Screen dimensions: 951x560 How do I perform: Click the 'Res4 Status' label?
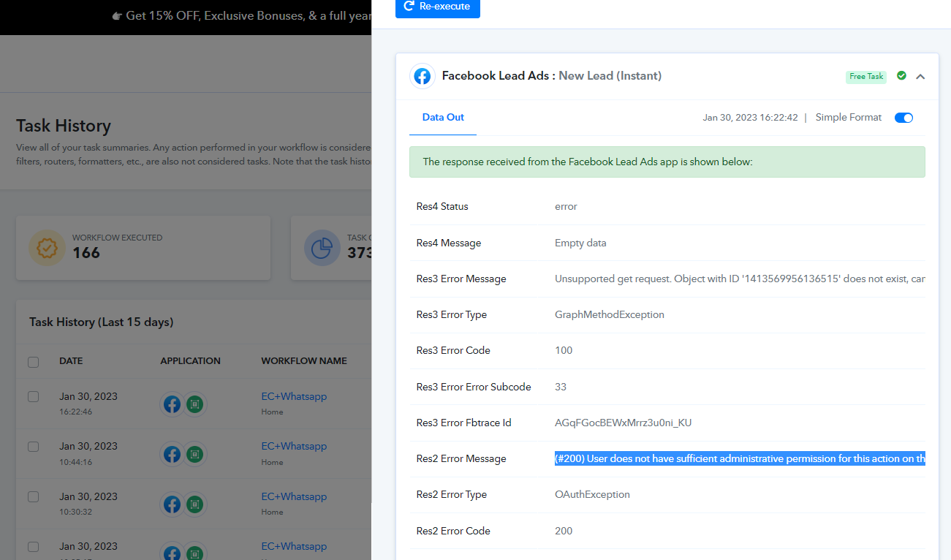(442, 206)
